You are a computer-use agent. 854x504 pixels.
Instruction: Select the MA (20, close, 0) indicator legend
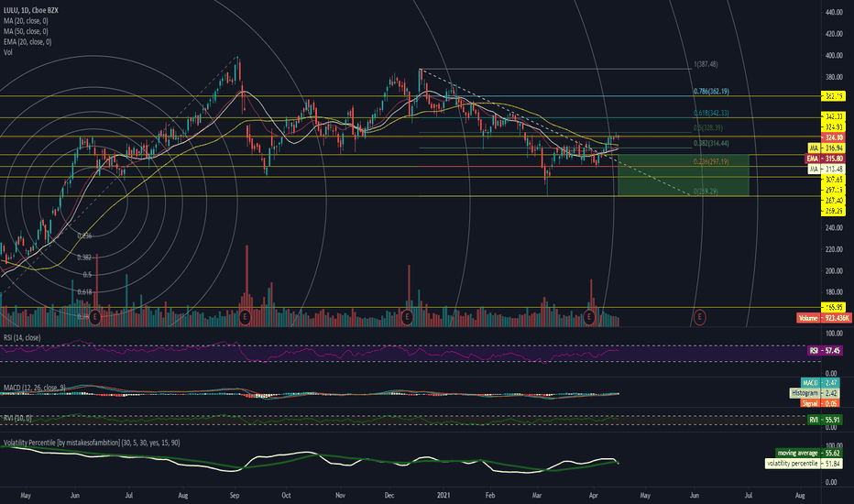[x=27, y=21]
